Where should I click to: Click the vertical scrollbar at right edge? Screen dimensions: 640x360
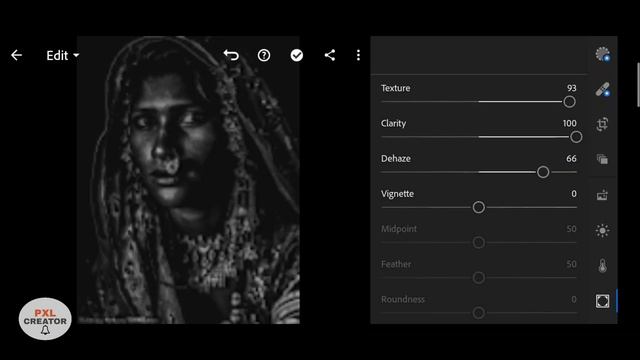638,84
